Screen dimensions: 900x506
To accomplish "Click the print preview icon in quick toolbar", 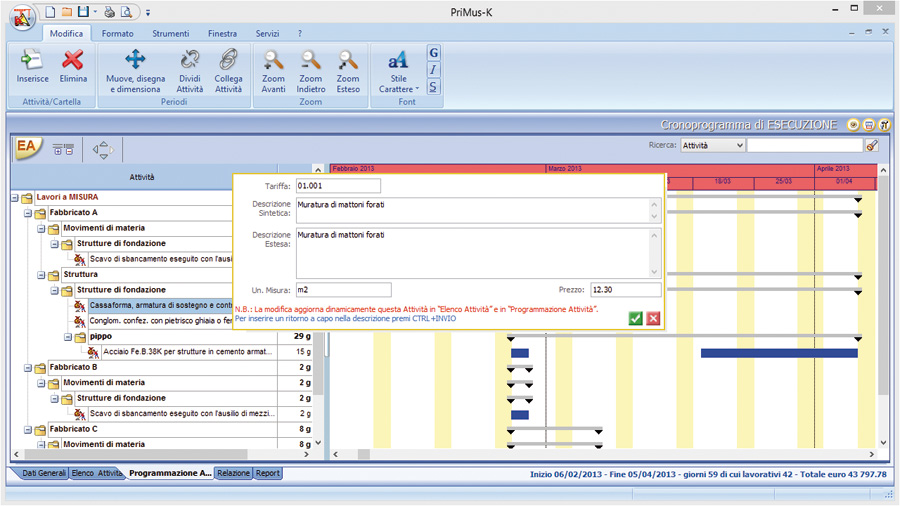I will (x=126, y=11).
